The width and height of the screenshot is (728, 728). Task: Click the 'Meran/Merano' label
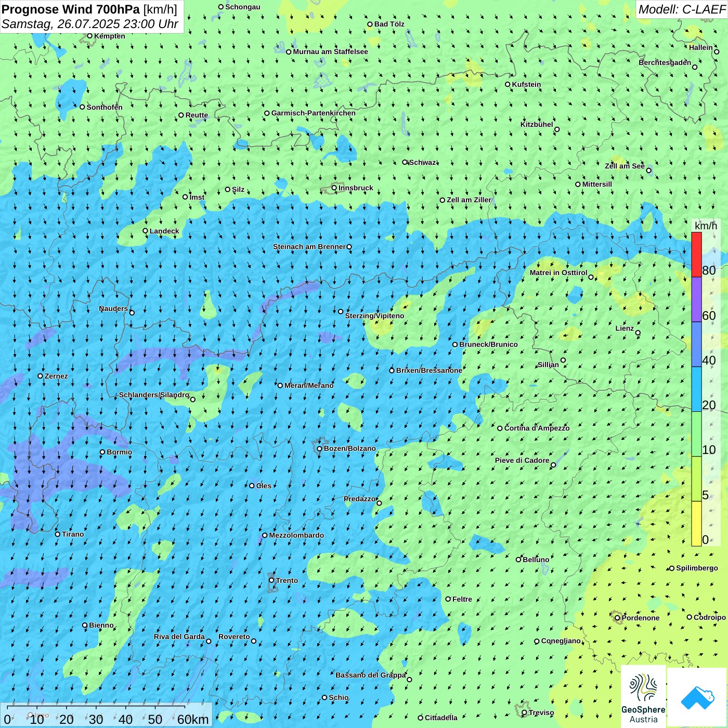[x=309, y=385]
